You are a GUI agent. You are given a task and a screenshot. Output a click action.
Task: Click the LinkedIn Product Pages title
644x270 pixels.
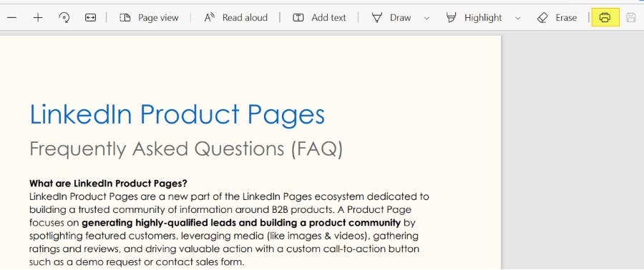(177, 114)
